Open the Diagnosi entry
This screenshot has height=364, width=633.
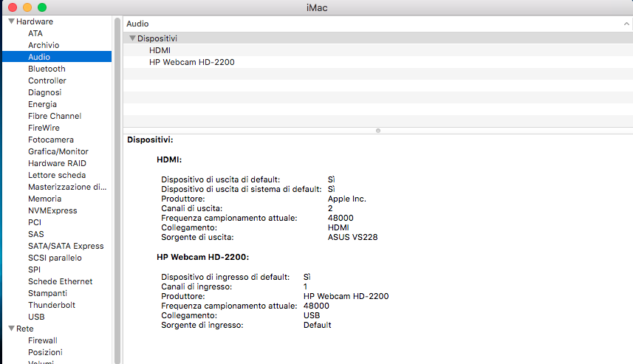pos(44,92)
